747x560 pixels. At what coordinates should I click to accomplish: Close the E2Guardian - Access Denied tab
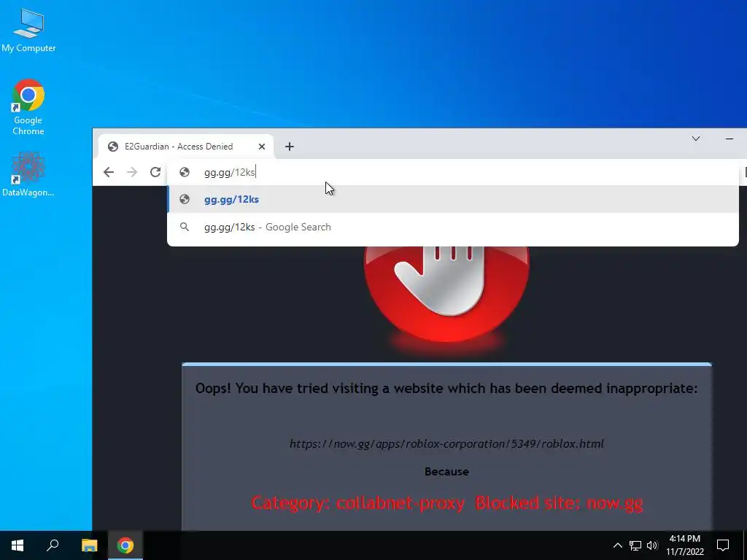[x=262, y=147]
